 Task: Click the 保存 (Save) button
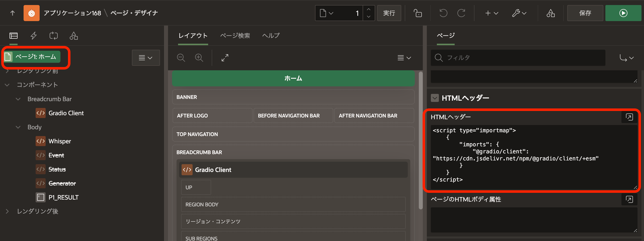point(585,13)
